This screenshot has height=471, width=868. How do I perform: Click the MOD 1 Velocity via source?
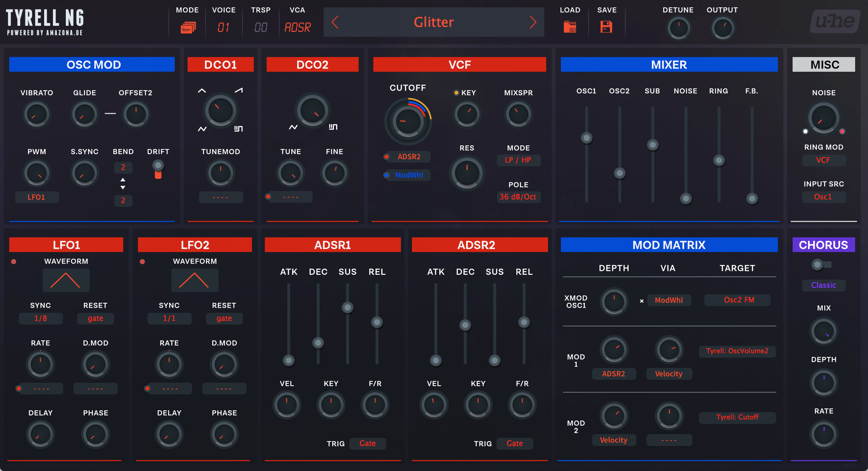(x=669, y=374)
